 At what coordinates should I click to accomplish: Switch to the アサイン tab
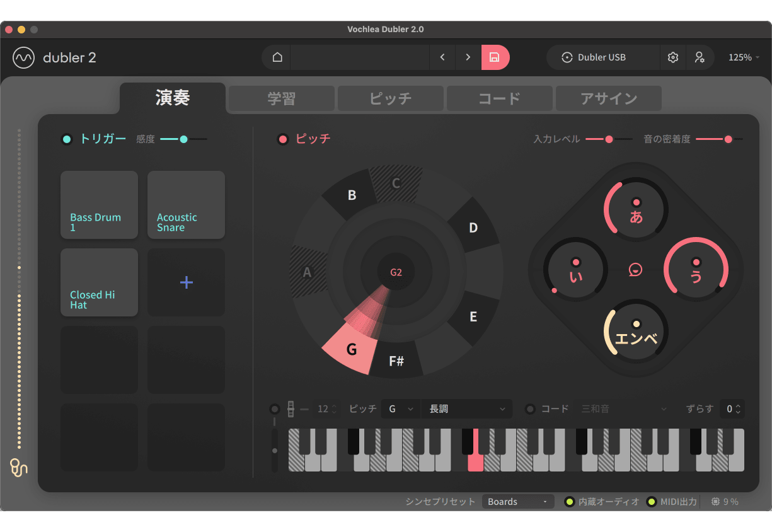coord(609,99)
